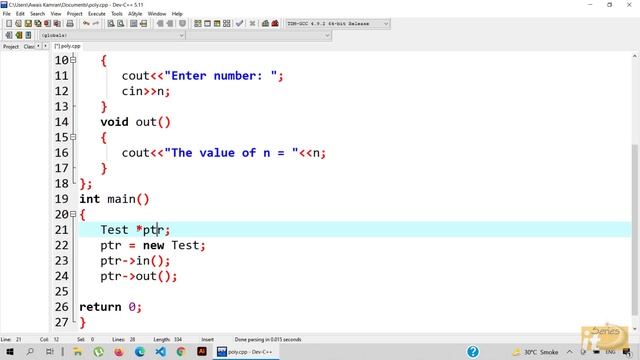Click the Close All toolbar icon
The height and width of the screenshot is (360, 640).
pos(58,24)
